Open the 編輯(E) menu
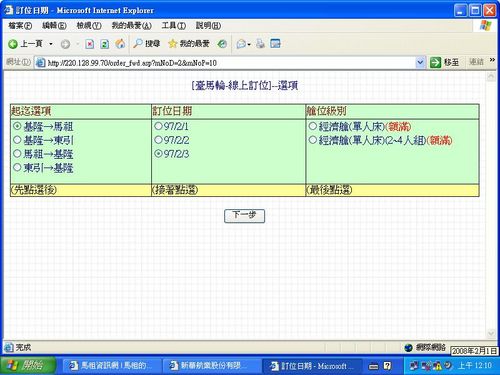Screen dimensions: 500x375 click(54, 25)
